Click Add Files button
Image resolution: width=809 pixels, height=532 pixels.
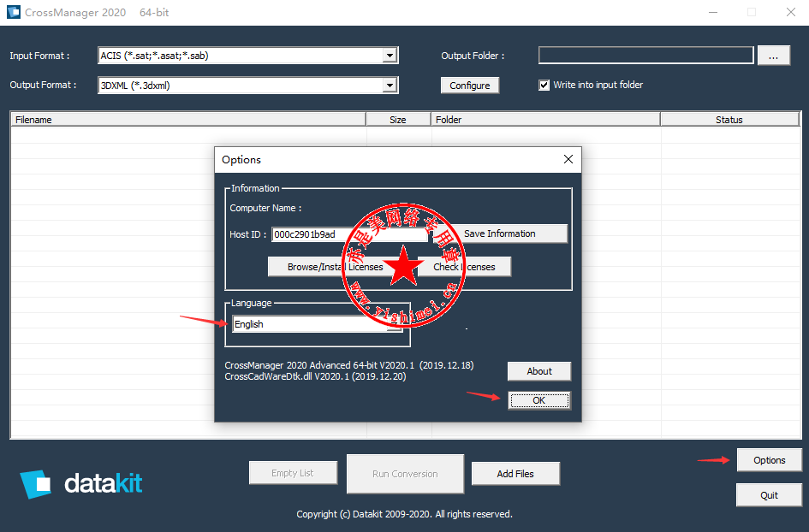click(515, 473)
